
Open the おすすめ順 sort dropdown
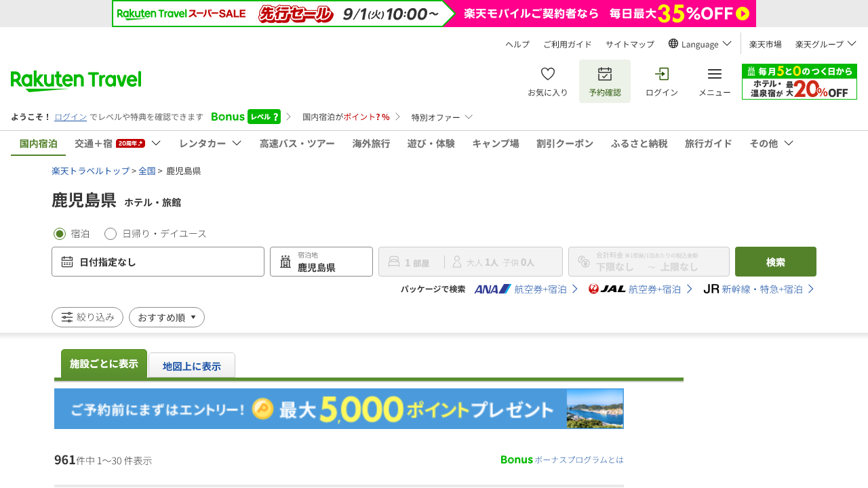pos(167,317)
